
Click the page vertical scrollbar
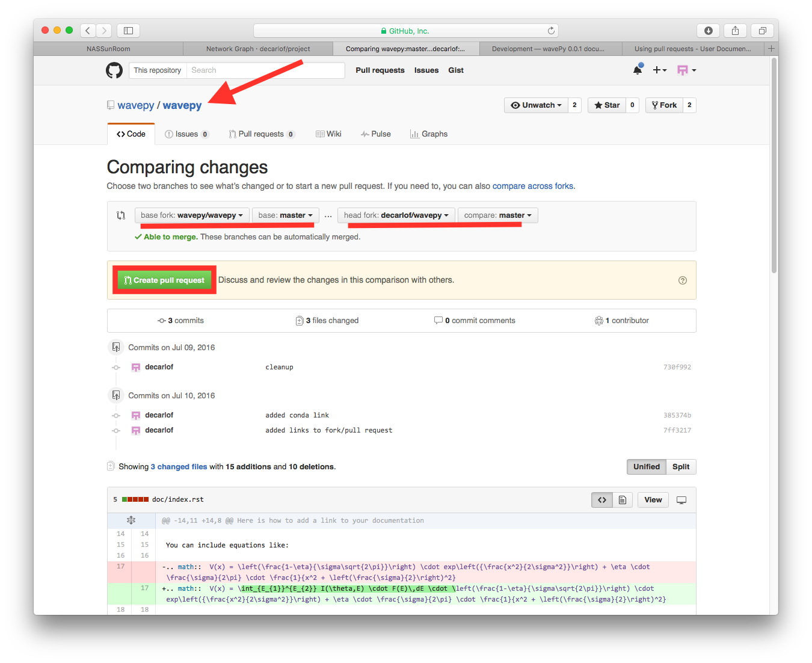pyautogui.click(x=774, y=165)
